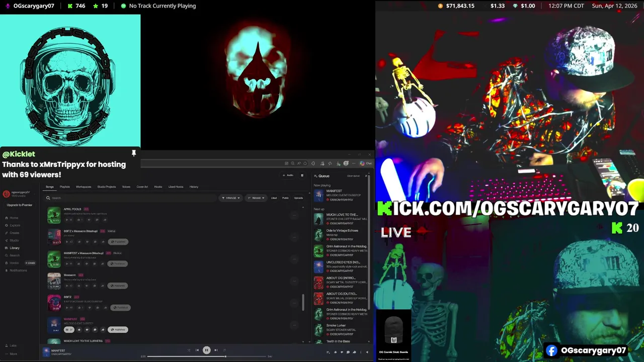
Task: Click the + Audio button
Action: coord(288,175)
